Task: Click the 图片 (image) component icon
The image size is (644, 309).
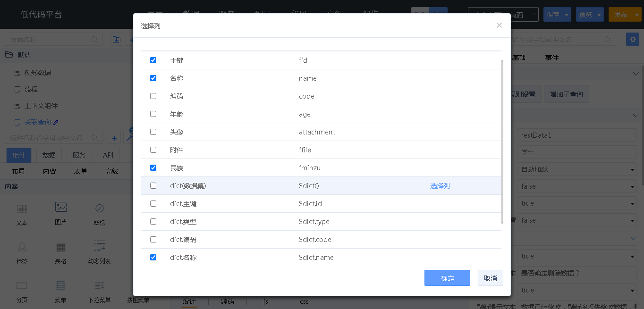Action: pyautogui.click(x=60, y=208)
